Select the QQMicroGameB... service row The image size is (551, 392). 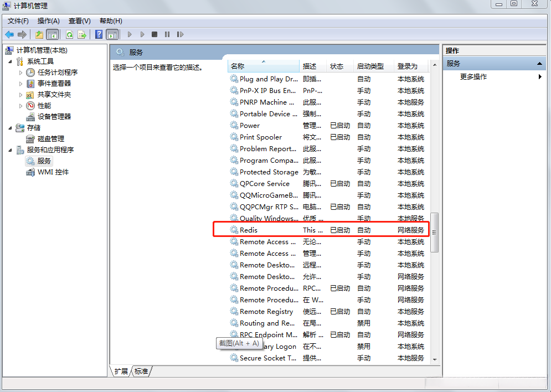328,195
